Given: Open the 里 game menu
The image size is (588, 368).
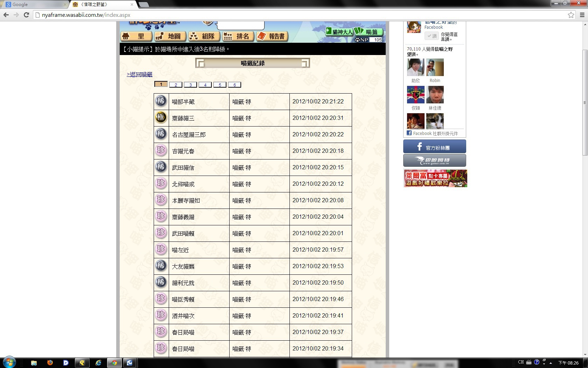Looking at the screenshot, I should (136, 36).
